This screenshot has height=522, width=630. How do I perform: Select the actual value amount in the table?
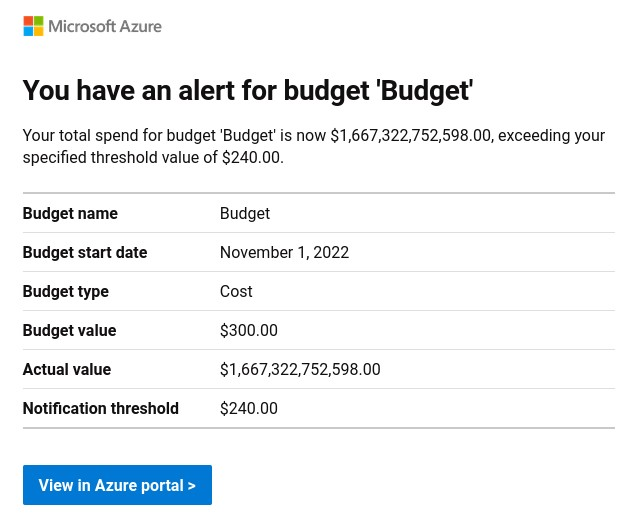click(x=300, y=369)
